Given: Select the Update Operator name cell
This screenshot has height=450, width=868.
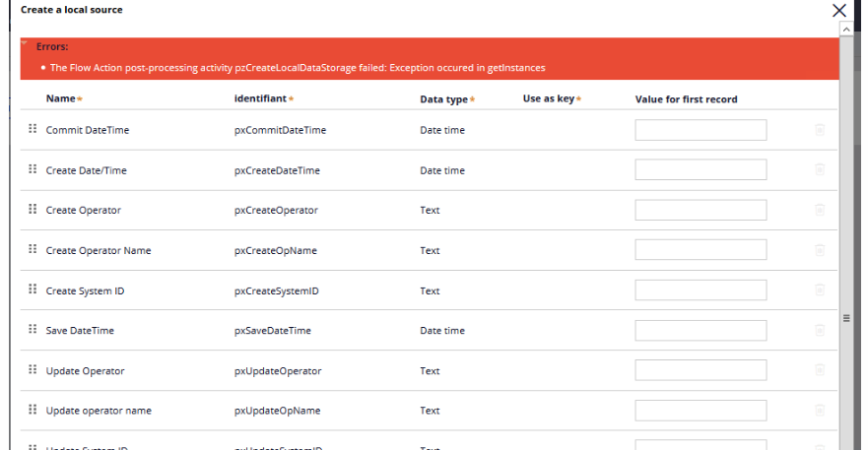Looking at the screenshot, I should (86, 371).
